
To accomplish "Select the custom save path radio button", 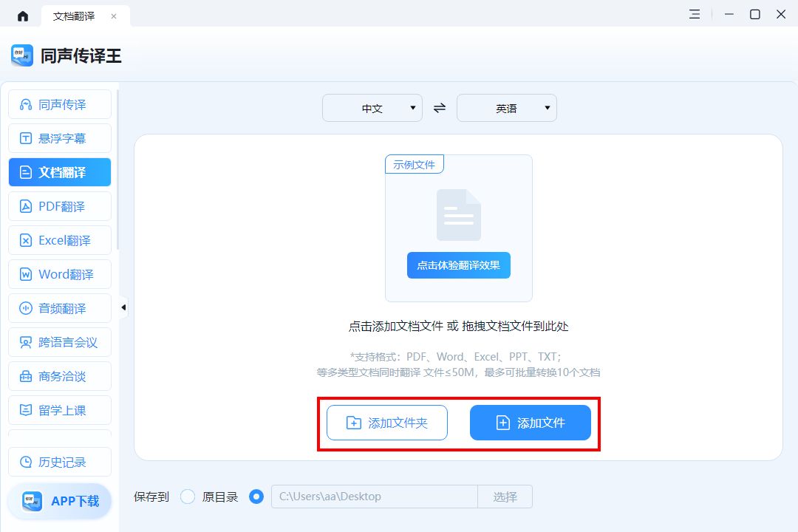I will pyautogui.click(x=256, y=497).
